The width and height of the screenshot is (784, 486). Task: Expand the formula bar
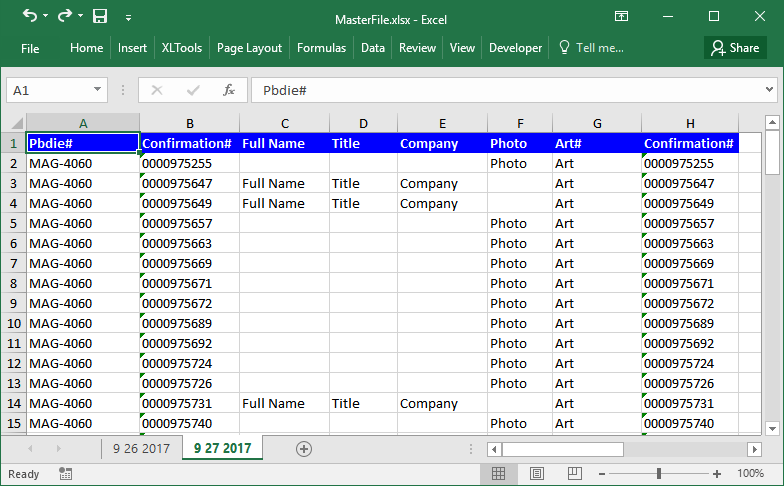769,90
